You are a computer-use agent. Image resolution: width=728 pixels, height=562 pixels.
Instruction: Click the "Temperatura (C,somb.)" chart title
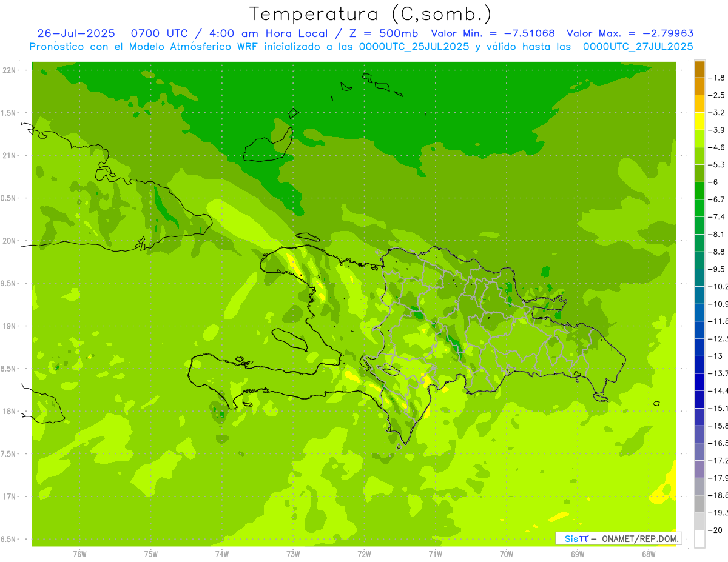pyautogui.click(x=370, y=15)
